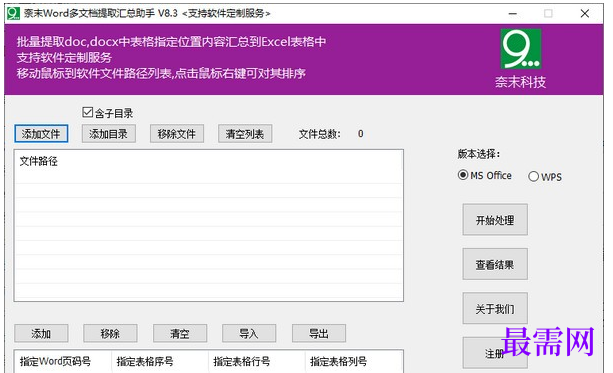The height and width of the screenshot is (373, 613).
Task: Click the 指定表格列号 column header
Action: pyautogui.click(x=339, y=361)
